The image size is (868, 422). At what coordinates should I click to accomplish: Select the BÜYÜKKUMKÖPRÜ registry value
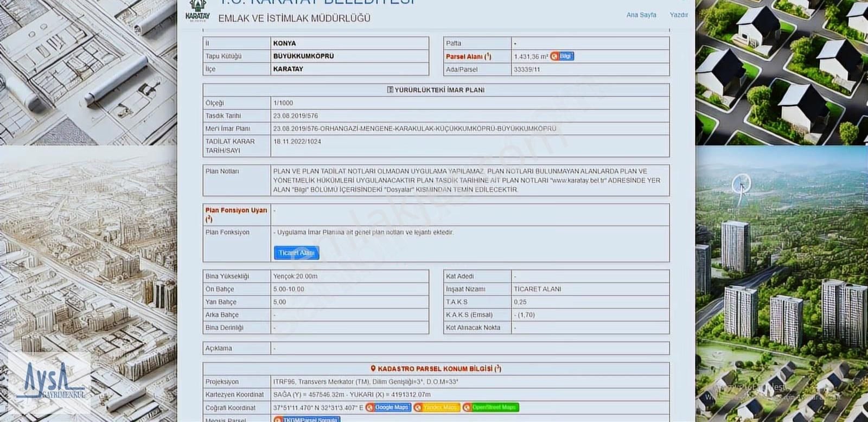pos(303,56)
